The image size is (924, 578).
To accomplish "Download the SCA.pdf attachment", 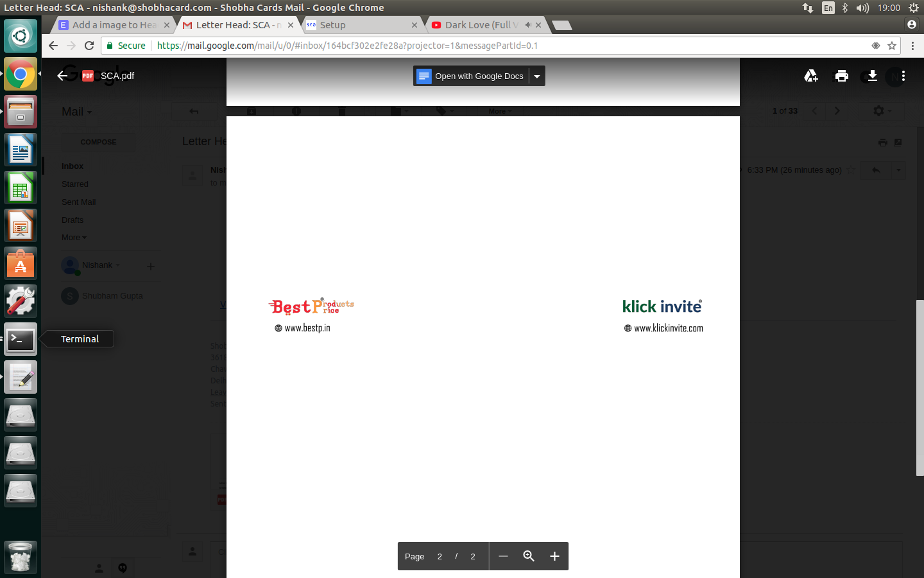I will (872, 76).
